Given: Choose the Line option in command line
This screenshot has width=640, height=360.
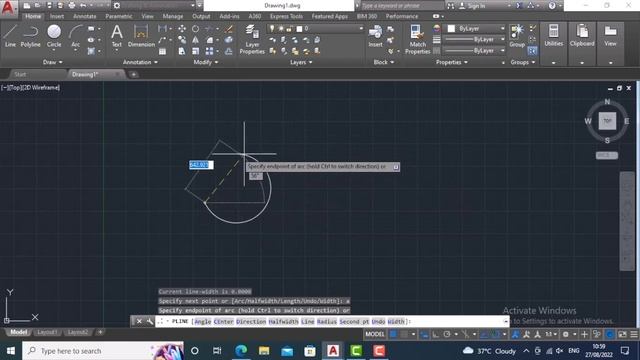Looking at the screenshot, I should 307,322.
